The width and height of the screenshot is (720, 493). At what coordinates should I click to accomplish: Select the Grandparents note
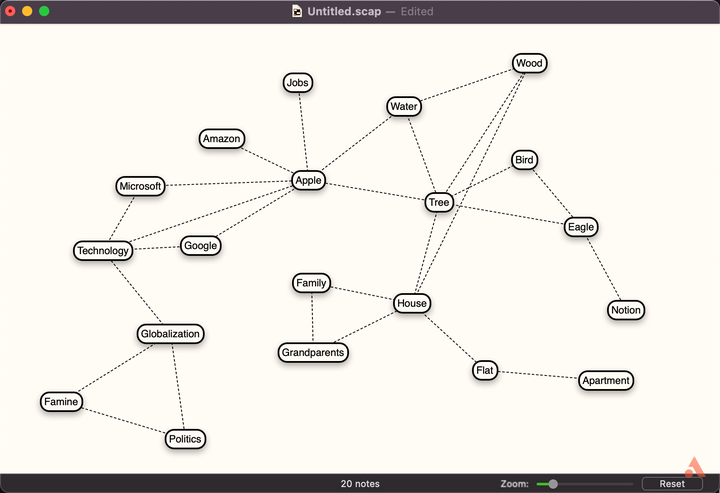313,353
